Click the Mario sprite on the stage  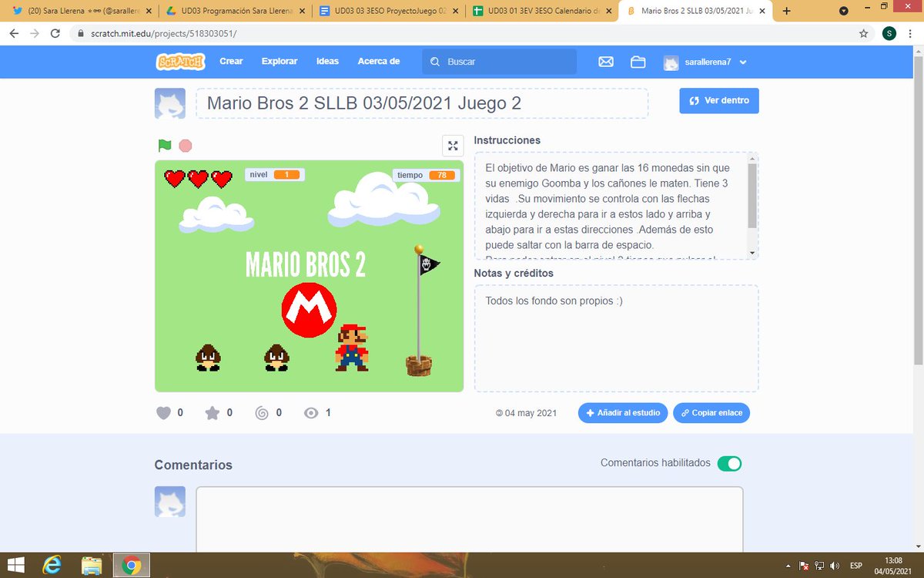click(352, 347)
